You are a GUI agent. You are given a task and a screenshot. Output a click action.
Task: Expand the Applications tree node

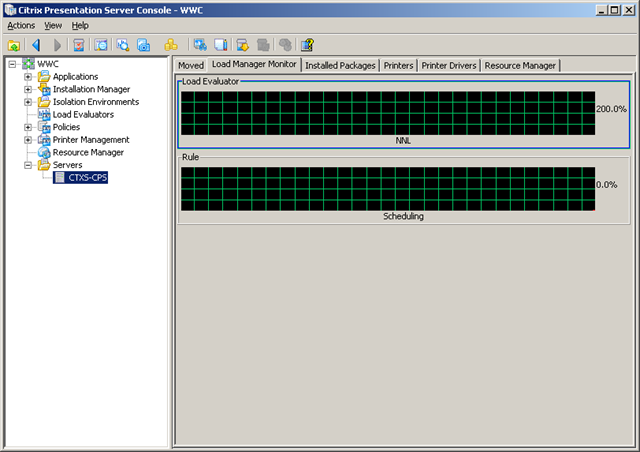pos(28,77)
